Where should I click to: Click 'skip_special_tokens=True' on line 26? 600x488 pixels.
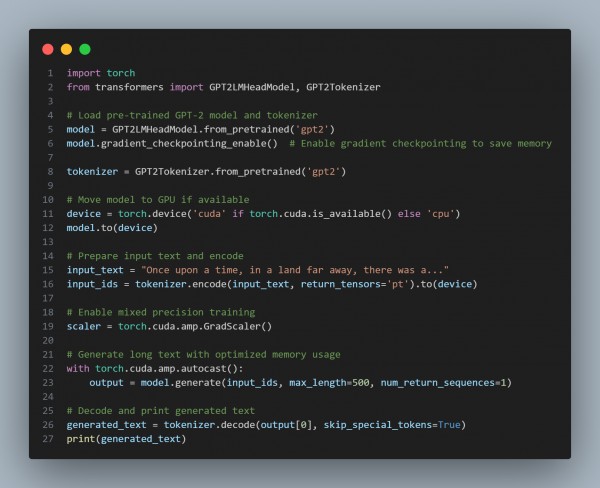pyautogui.click(x=392, y=425)
